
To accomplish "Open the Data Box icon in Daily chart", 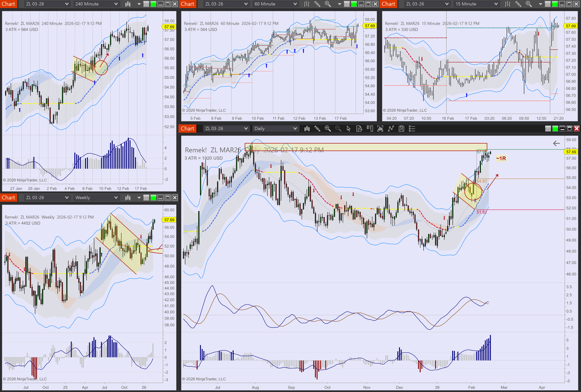I will point(359,129).
